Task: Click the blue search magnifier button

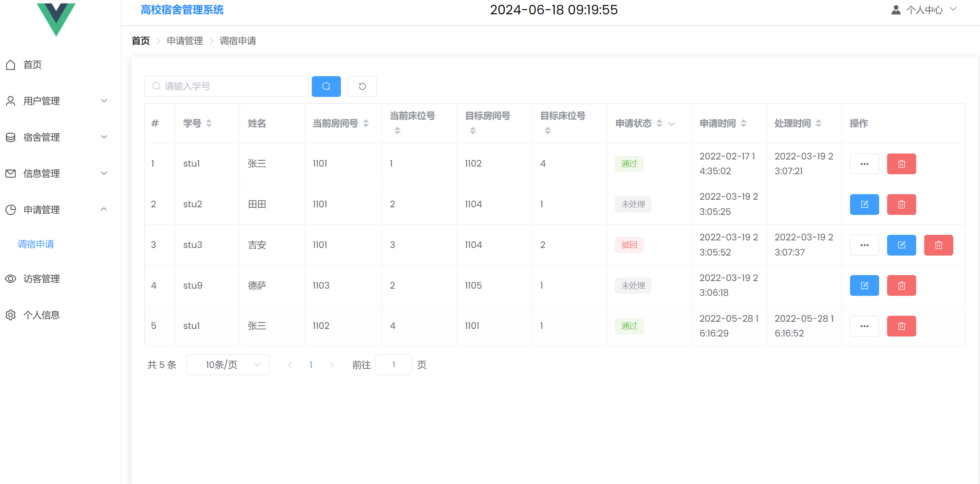Action: click(326, 86)
